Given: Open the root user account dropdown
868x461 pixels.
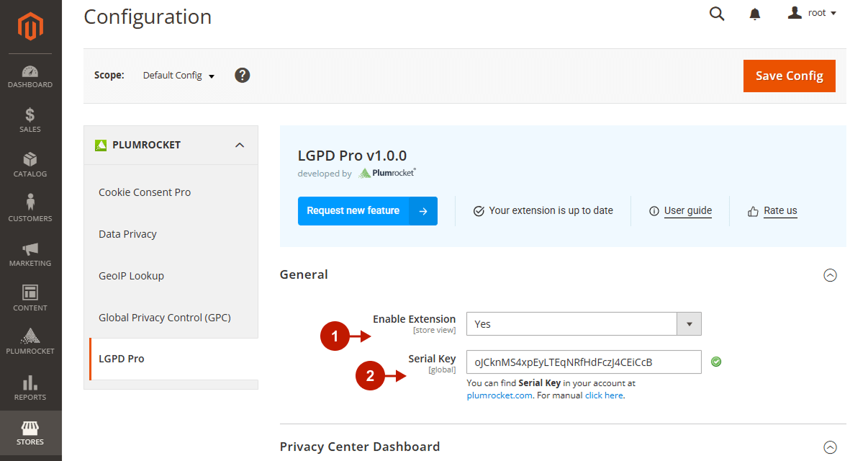Looking at the screenshot, I should [812, 13].
